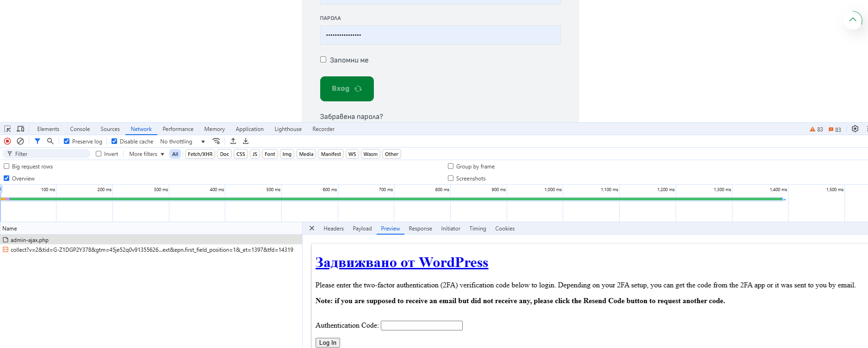Open the Response tab
Image resolution: width=868 pixels, height=348 pixels.
[420, 229]
